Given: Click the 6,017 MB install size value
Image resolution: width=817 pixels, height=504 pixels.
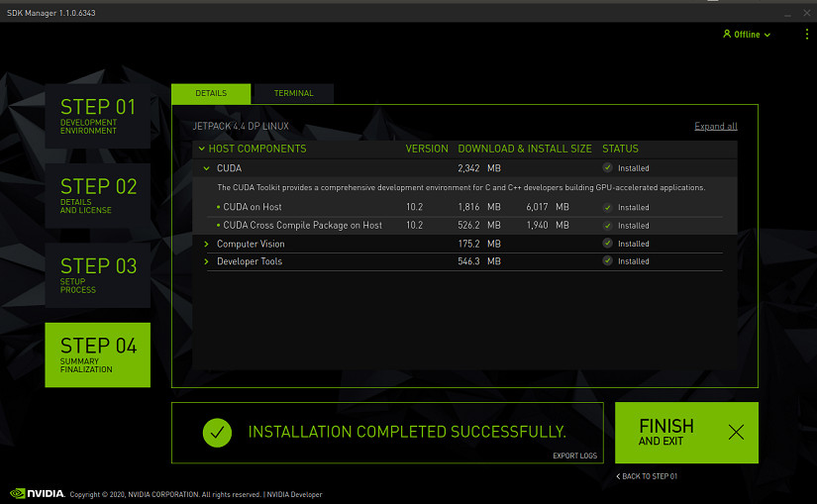Looking at the screenshot, I should click(x=548, y=207).
